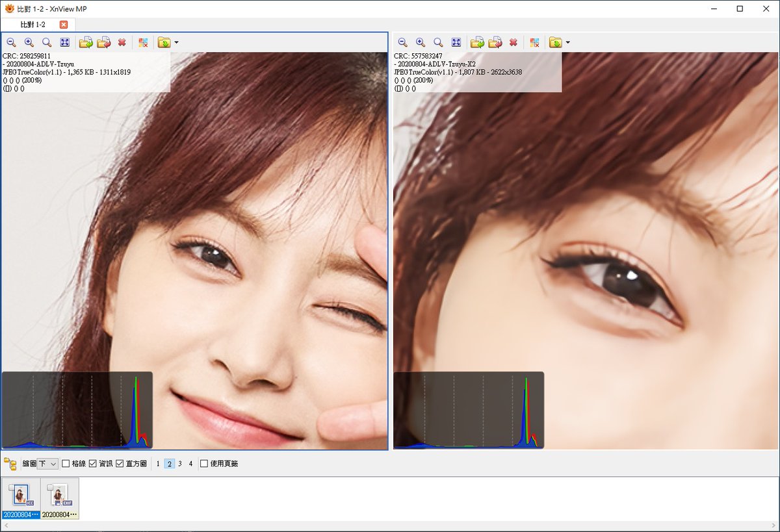
Task: Click the folder icon with green arrow in right pane
Action: click(x=555, y=42)
